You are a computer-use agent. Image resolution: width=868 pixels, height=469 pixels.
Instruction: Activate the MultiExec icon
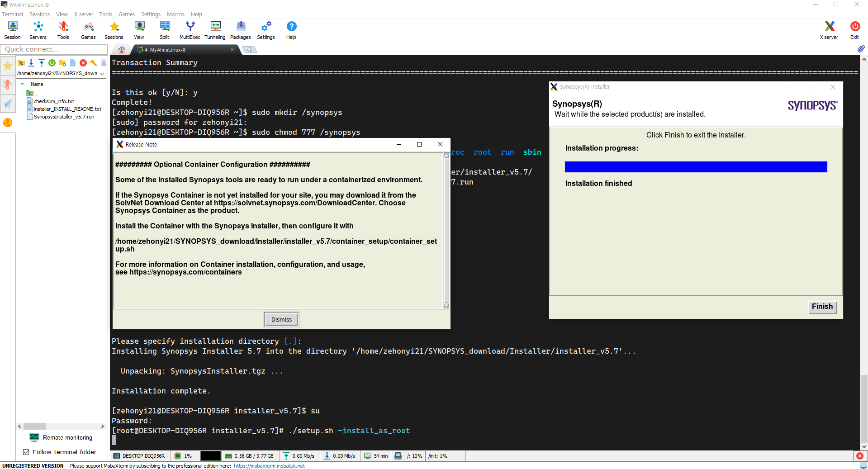(190, 30)
